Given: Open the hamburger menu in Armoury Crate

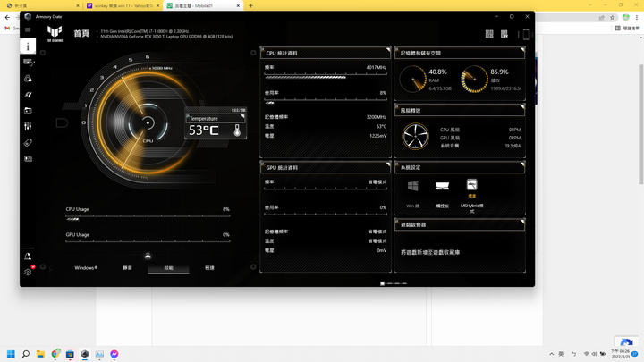Looking at the screenshot, I should [x=28, y=29].
